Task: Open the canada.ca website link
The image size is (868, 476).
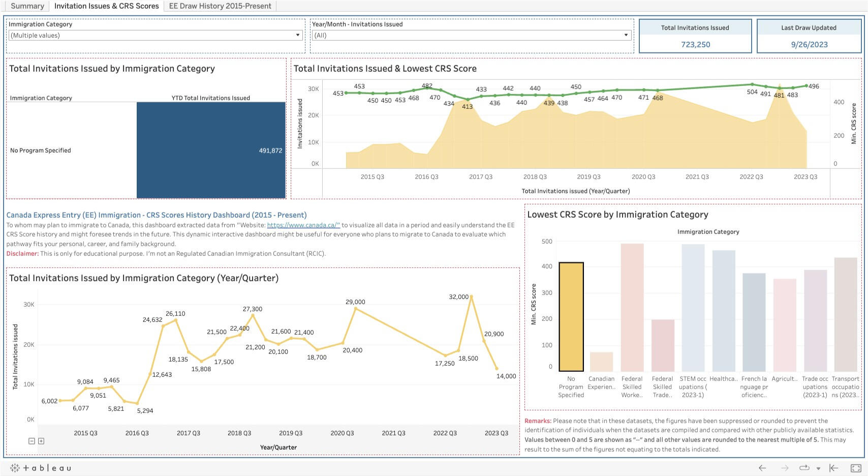Action: coord(303,225)
